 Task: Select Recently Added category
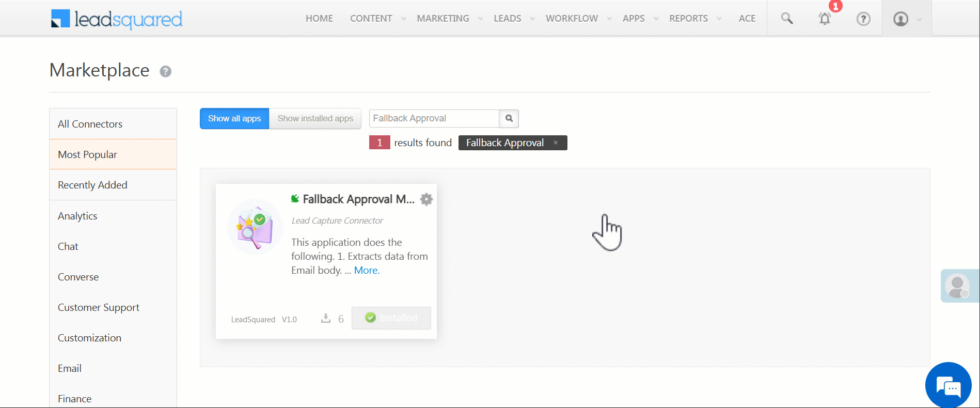click(x=113, y=185)
